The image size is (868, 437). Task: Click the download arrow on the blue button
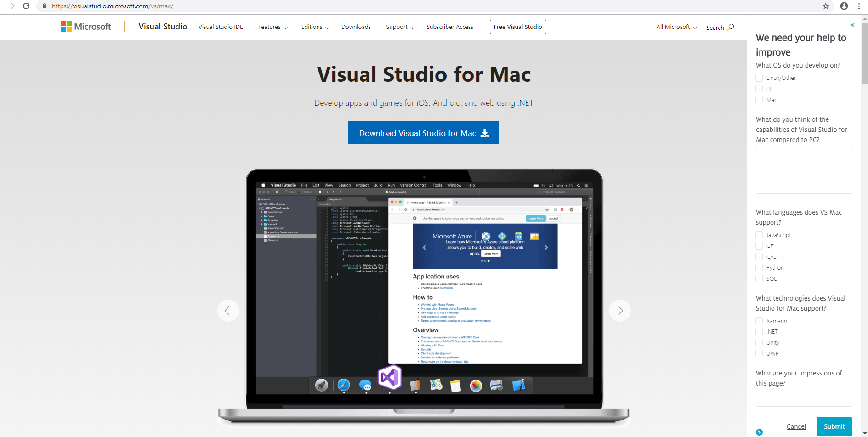pos(485,133)
